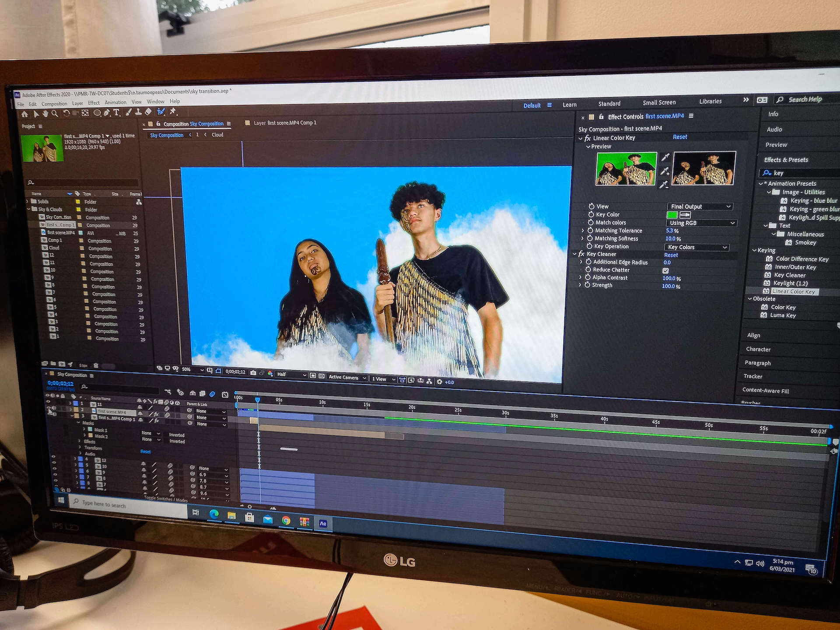Open Chrome from the Windows taskbar

[x=286, y=520]
